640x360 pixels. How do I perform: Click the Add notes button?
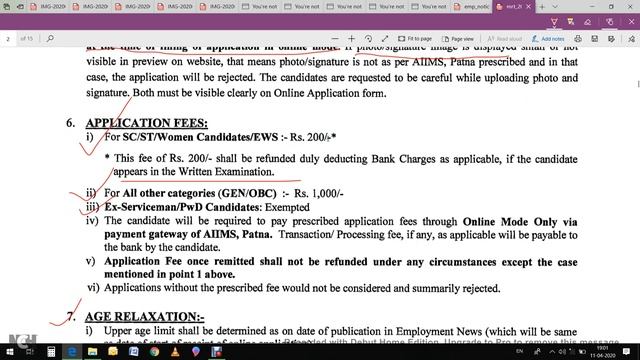tap(548, 39)
